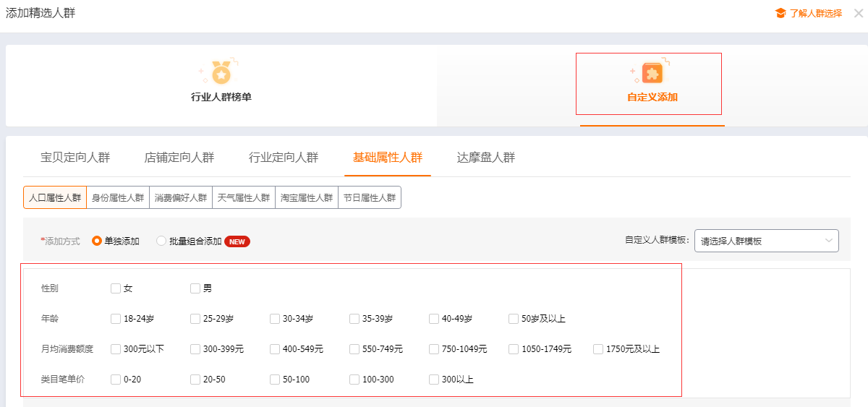Select the 人口属性人群 sub-tab
868x407 pixels.
click(x=55, y=197)
